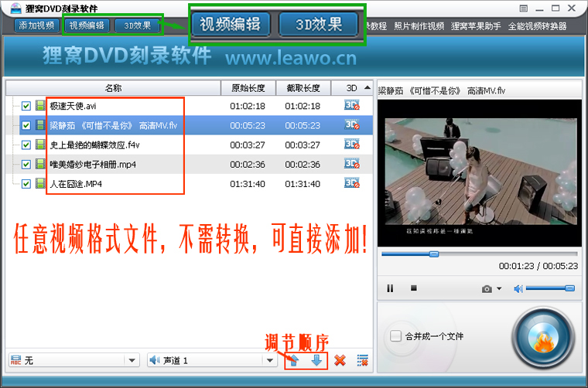Click the 3D column header
The height and width of the screenshot is (388, 588).
click(352, 88)
